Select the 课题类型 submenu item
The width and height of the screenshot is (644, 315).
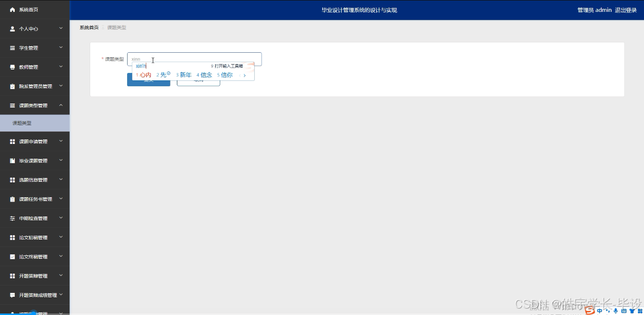pos(21,123)
